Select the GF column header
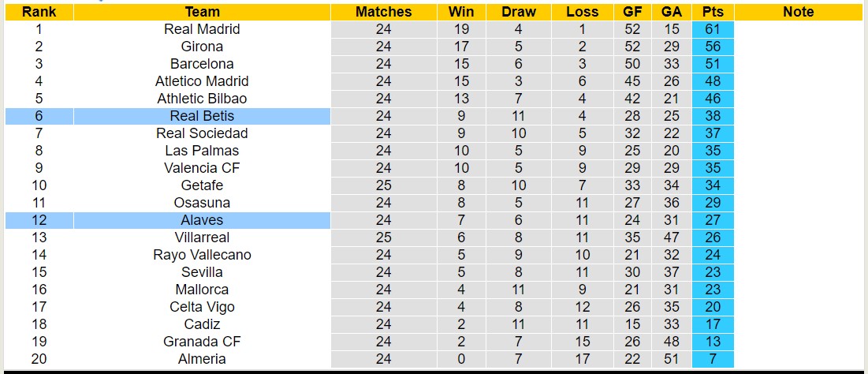 pyautogui.click(x=632, y=12)
